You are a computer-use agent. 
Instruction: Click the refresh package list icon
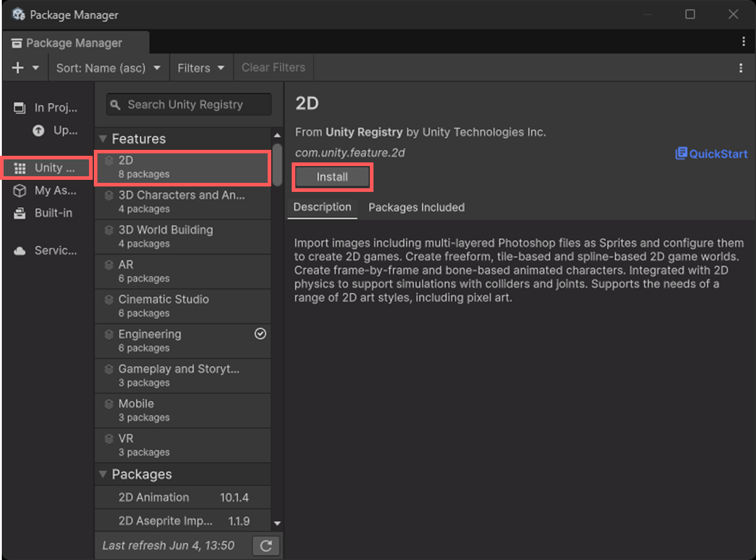(266, 546)
